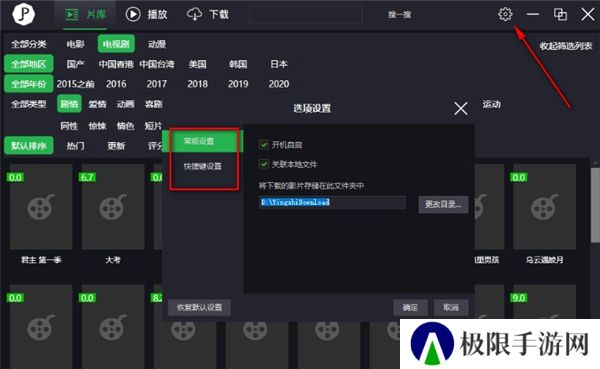Cancel the dialog with 取消 button
The image size is (600, 369).
[x=451, y=307]
